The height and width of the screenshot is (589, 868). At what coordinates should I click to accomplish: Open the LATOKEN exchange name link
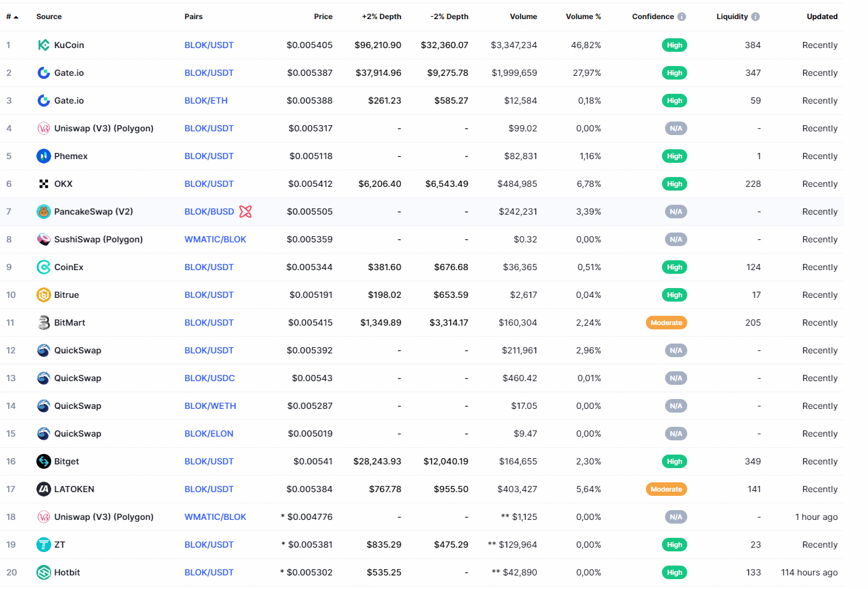[x=74, y=489]
